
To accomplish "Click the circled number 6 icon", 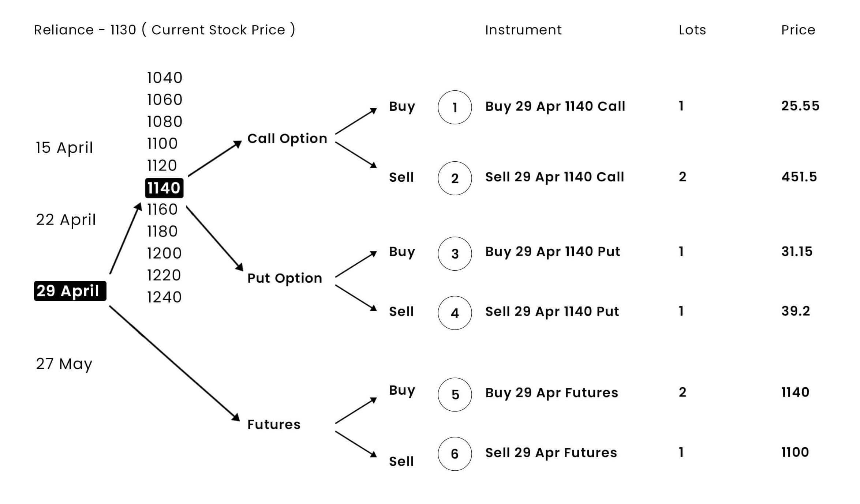I will tap(455, 454).
